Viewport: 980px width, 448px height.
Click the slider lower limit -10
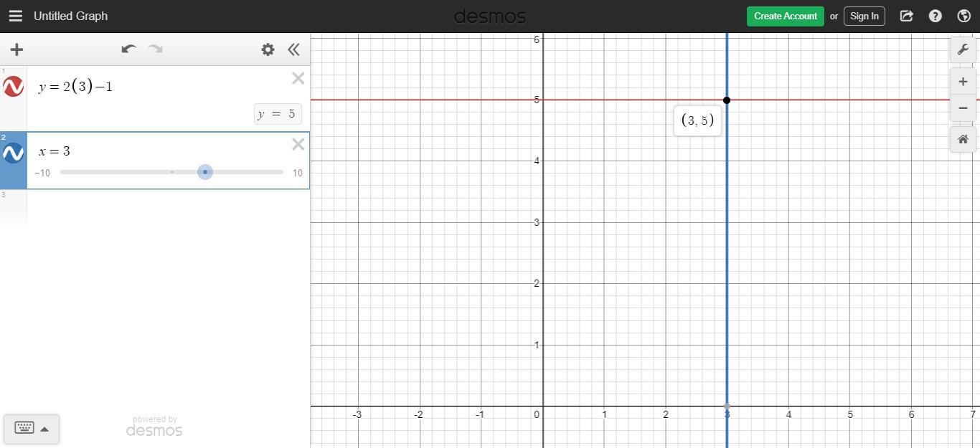click(x=42, y=173)
